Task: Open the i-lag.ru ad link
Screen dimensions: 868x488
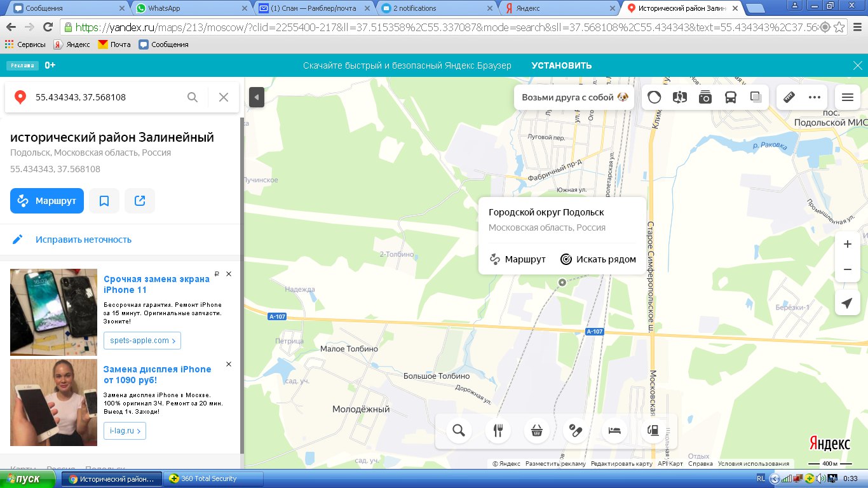Action: [125, 431]
